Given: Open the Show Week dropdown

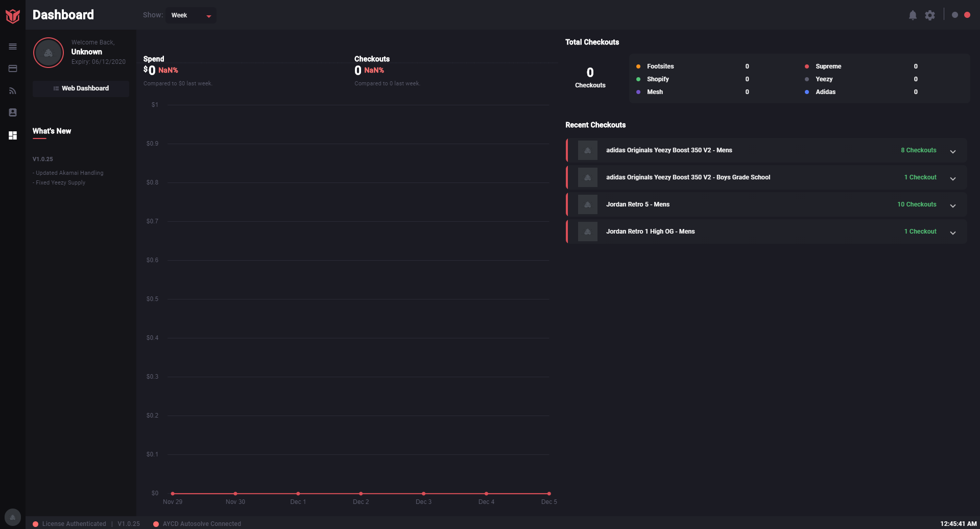Looking at the screenshot, I should point(191,15).
